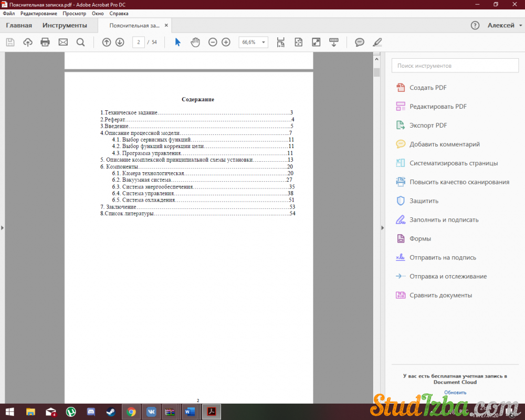
Task: Open the Справка menu
Action: [119, 14]
